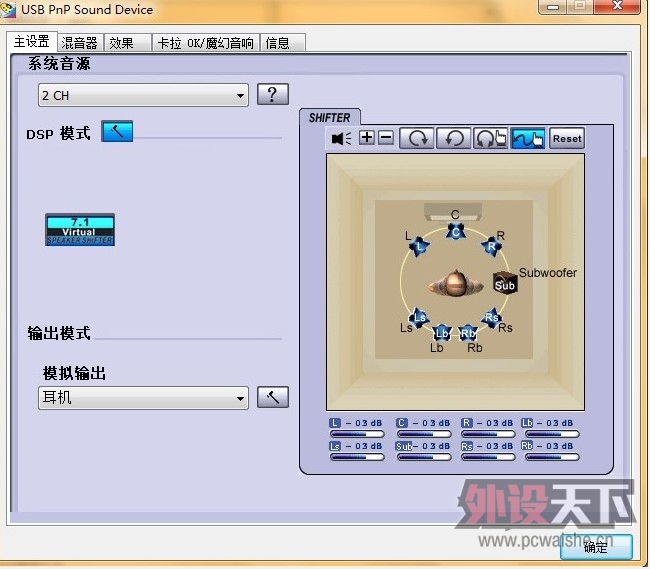Click the speaker volume icon in Shifter toolbar
Screen dimensions: 650x569
[x=341, y=139]
